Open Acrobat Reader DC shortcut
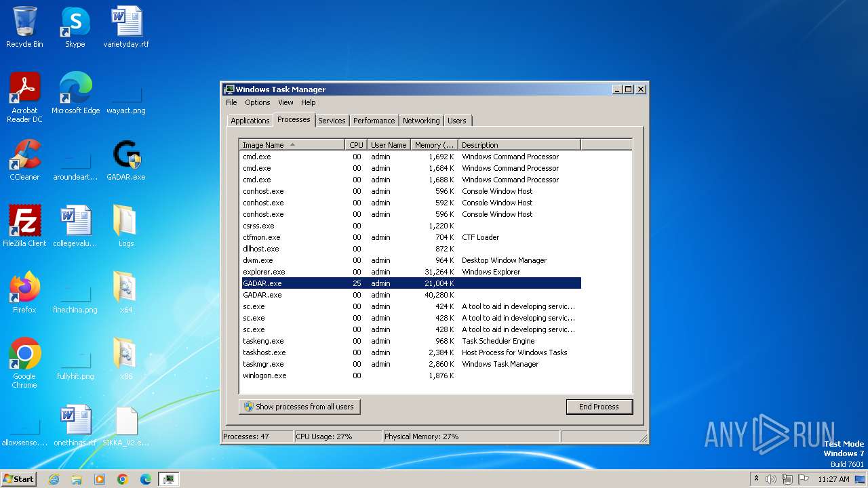868x488 pixels. (24, 97)
